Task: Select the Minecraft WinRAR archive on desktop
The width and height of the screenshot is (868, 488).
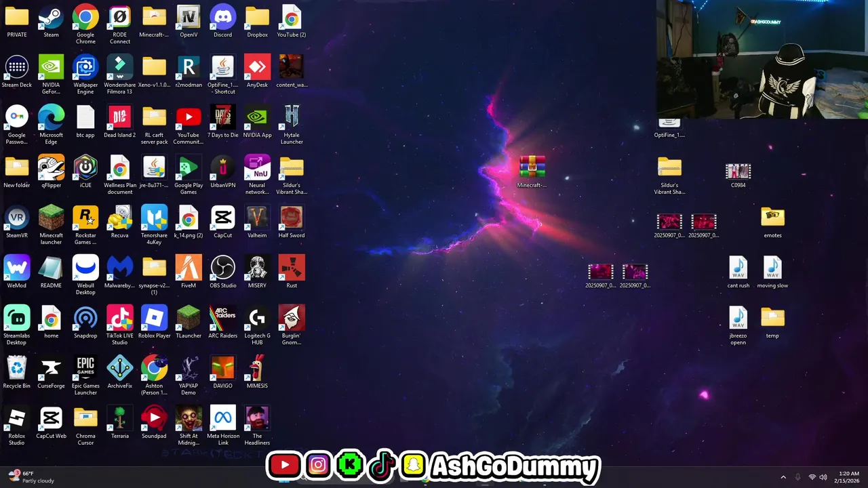Action: tap(532, 171)
